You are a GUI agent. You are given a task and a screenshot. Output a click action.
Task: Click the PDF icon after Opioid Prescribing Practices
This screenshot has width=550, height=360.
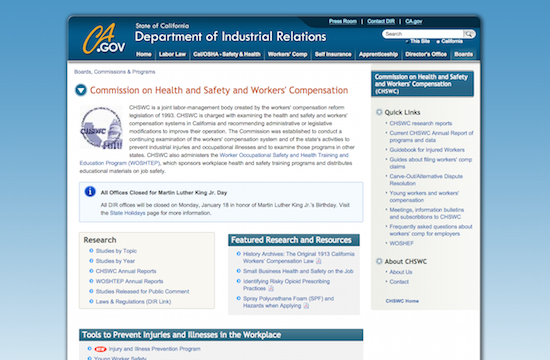click(271, 288)
